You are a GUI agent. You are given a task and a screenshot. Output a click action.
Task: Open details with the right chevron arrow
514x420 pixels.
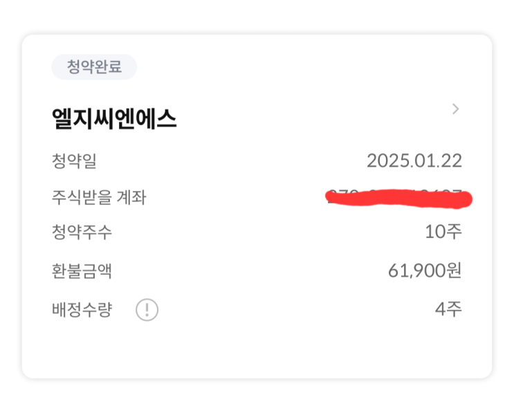point(455,109)
